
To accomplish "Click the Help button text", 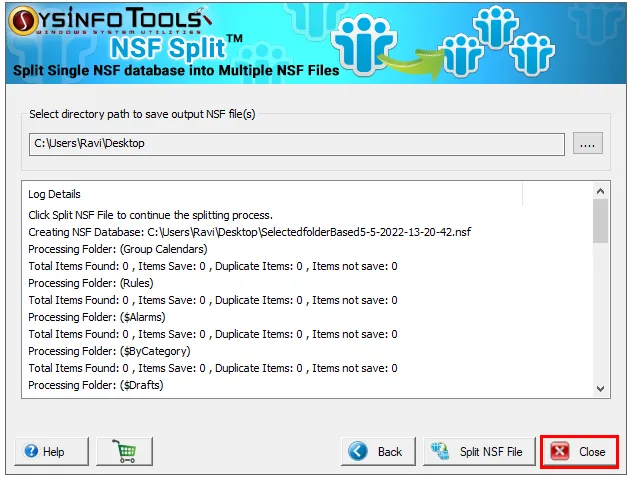I will [x=53, y=452].
